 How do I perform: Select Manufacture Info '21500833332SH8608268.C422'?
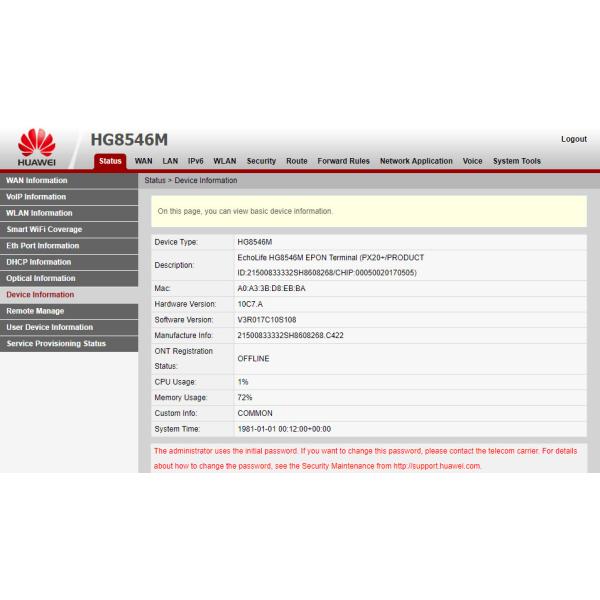click(x=290, y=335)
